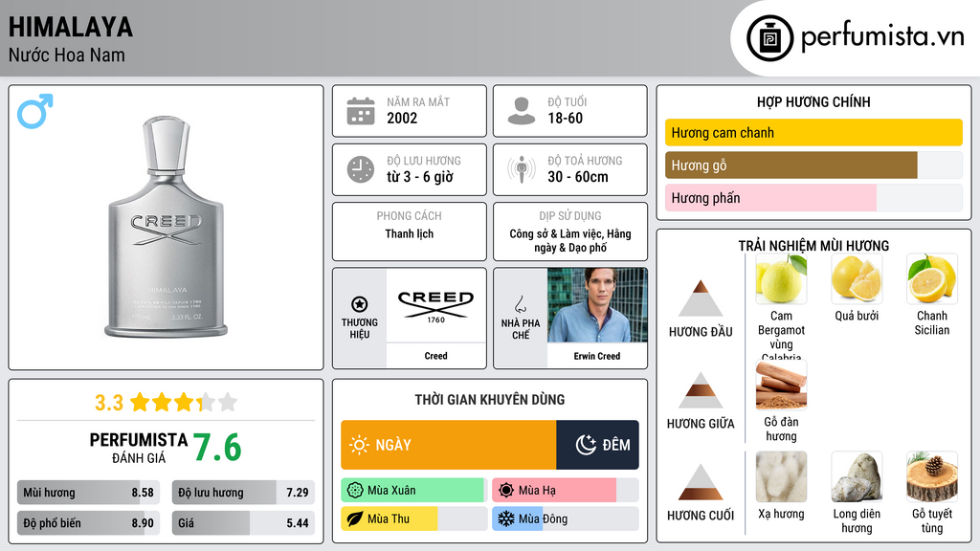Image resolution: width=980 pixels, height=551 pixels.
Task: Select the Long diên hương ambergris image
Action: 857,476
